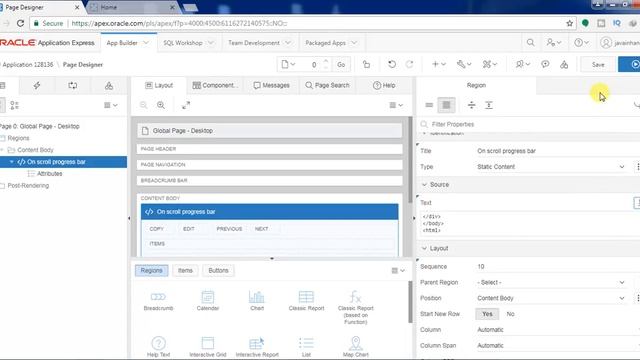Click the Filter Properties search field
The image size is (640, 360).
click(x=531, y=124)
